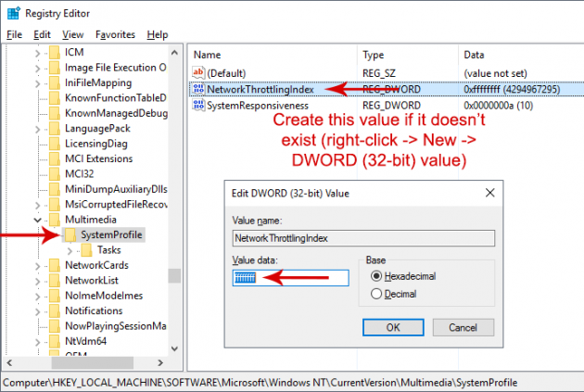Viewport: 584px width, 392px height.
Task: Click the NtVdm64 folder icon
Action: click(x=55, y=341)
